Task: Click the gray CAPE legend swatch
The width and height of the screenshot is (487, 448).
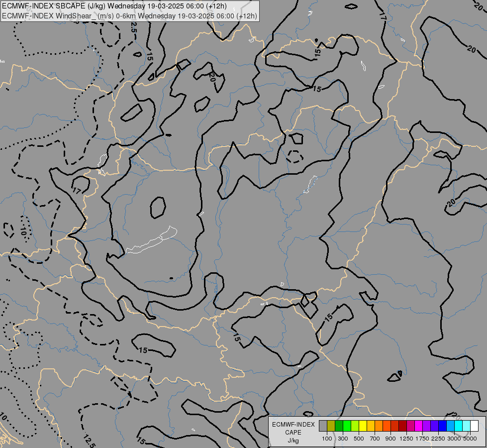Action: (x=323, y=426)
